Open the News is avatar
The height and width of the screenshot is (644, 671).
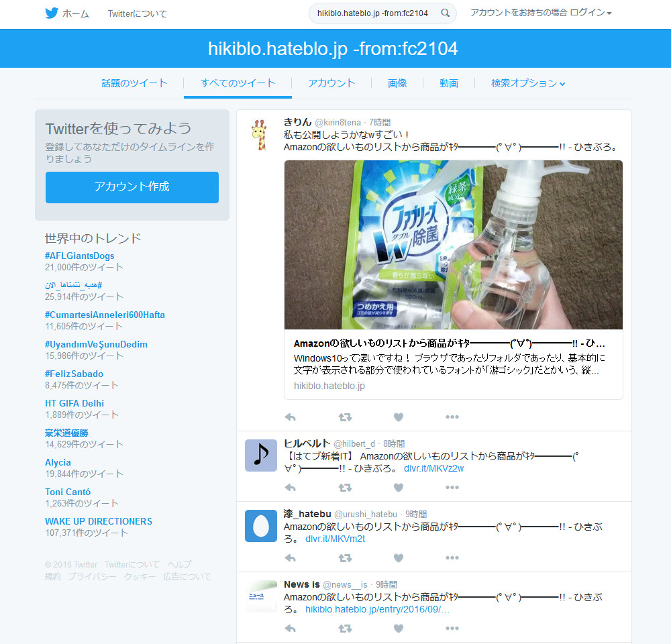coord(260,596)
